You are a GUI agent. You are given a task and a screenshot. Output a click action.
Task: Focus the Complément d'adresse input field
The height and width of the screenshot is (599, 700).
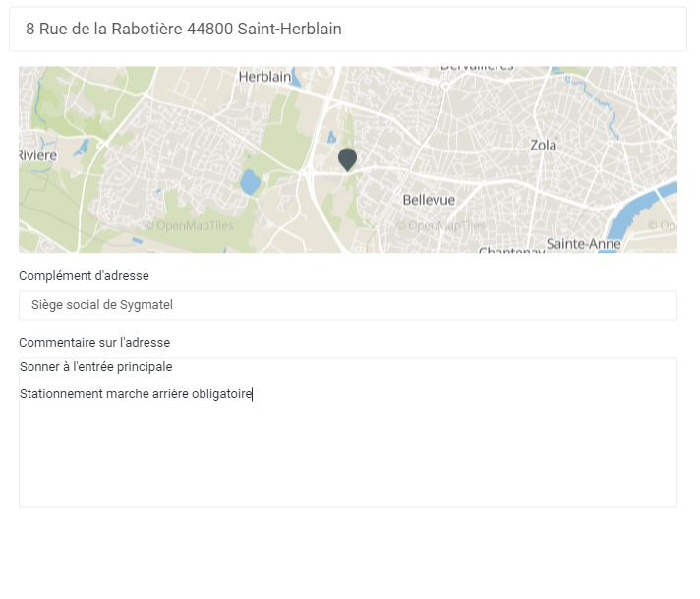(x=347, y=305)
